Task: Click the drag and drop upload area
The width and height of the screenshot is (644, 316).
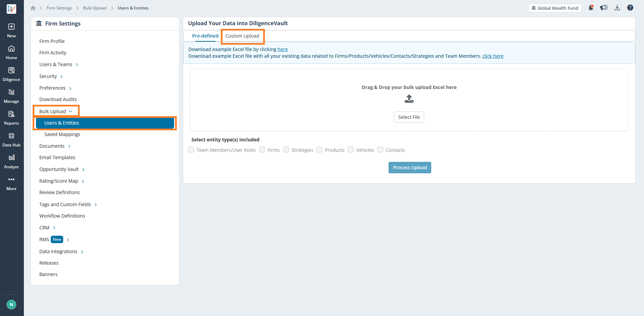Action: tap(409, 100)
